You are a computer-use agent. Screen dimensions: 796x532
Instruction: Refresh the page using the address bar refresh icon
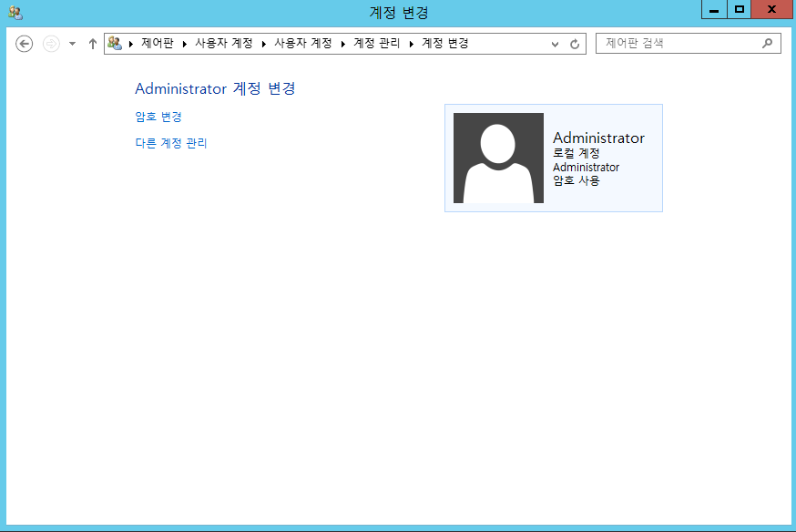click(575, 44)
